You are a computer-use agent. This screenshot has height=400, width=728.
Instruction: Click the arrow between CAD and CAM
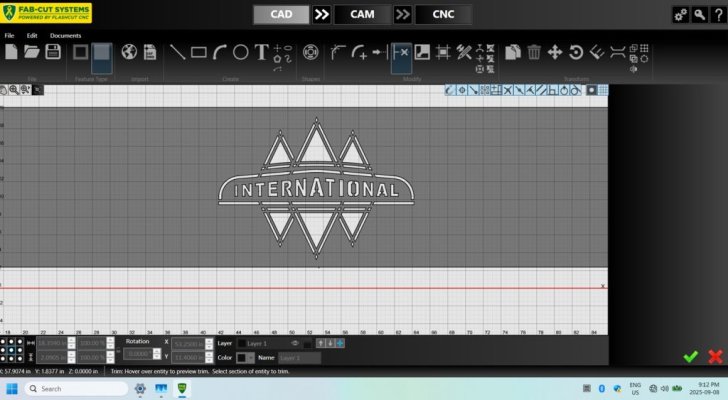tap(322, 14)
